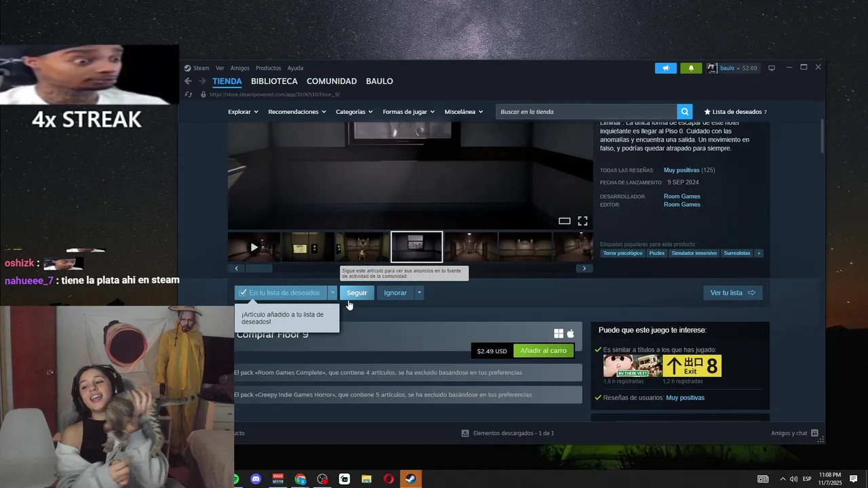Screen dimensions: 868x488
Task: Open the Windows notification center
Action: [x=854, y=479]
